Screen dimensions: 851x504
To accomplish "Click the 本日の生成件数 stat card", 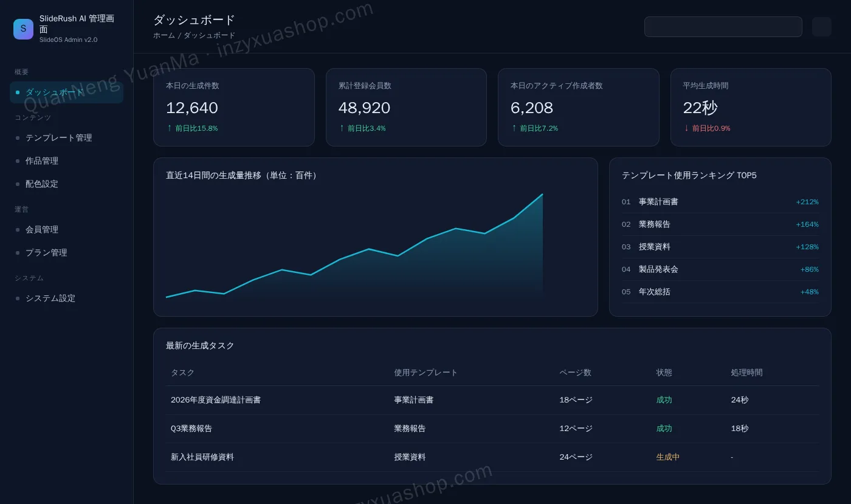I will (x=234, y=107).
